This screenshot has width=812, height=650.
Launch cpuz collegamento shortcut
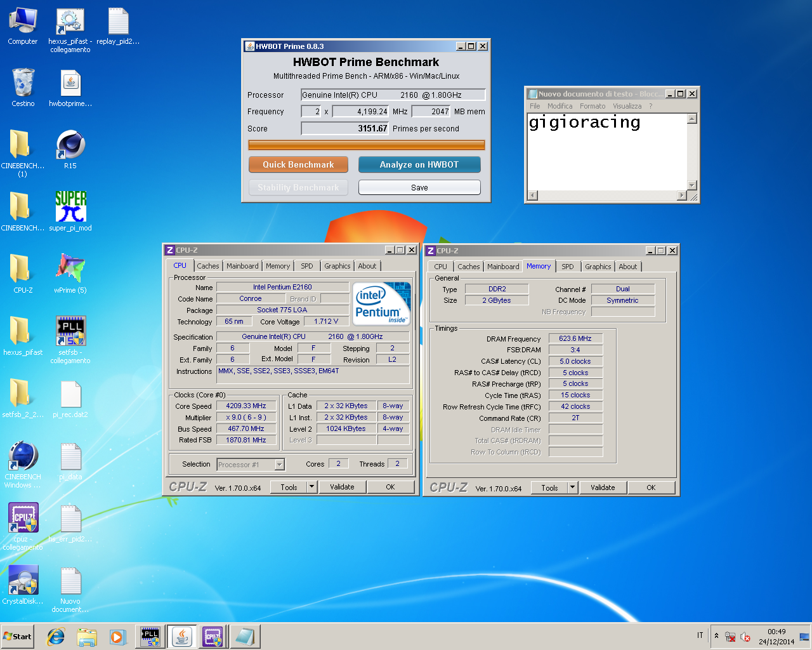[23, 527]
